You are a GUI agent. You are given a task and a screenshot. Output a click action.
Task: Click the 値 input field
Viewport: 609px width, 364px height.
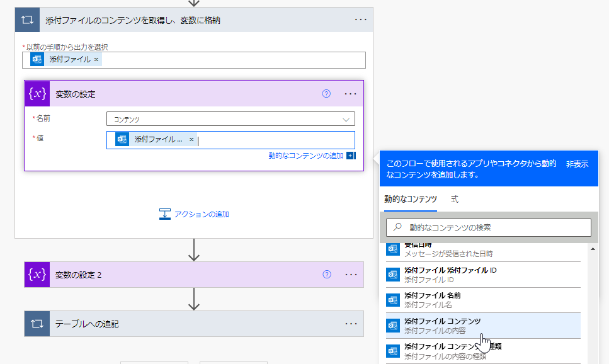pyautogui.click(x=231, y=140)
